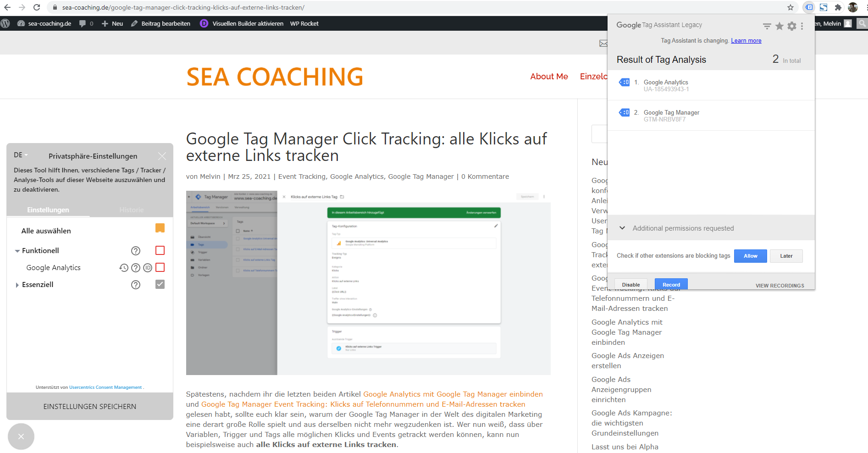
Task: Switch to the Einstellungen tab
Action: point(48,210)
